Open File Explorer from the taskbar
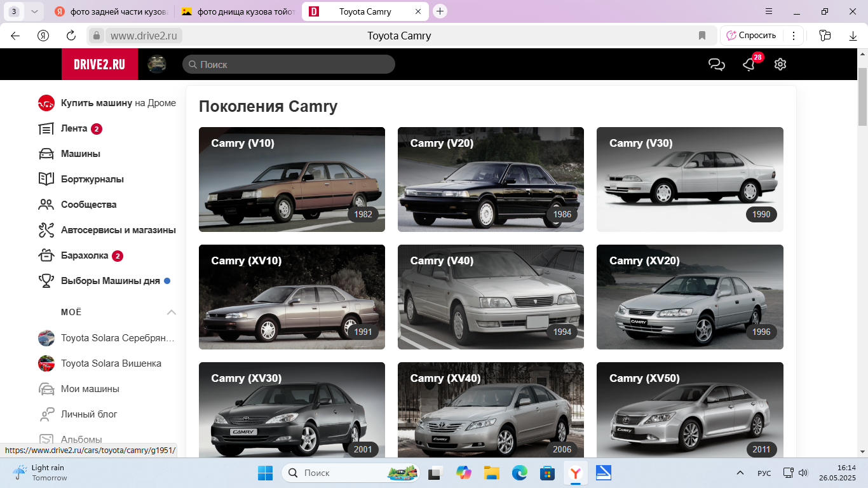The width and height of the screenshot is (868, 488). [491, 473]
